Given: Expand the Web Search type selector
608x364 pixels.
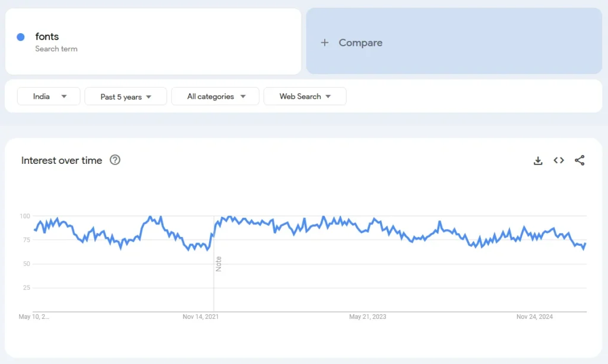Looking at the screenshot, I should pyautogui.click(x=305, y=96).
